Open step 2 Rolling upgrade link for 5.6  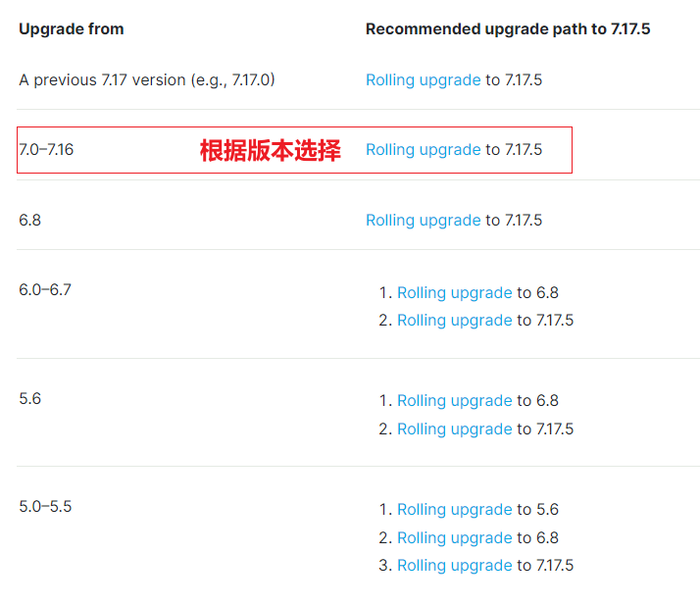pos(454,429)
